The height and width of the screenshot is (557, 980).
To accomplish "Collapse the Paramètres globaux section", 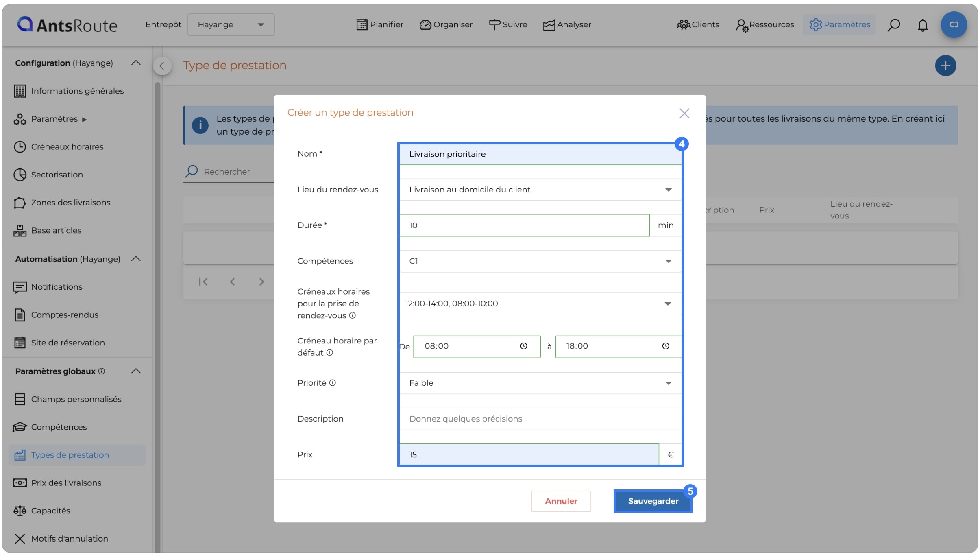I will click(x=136, y=371).
